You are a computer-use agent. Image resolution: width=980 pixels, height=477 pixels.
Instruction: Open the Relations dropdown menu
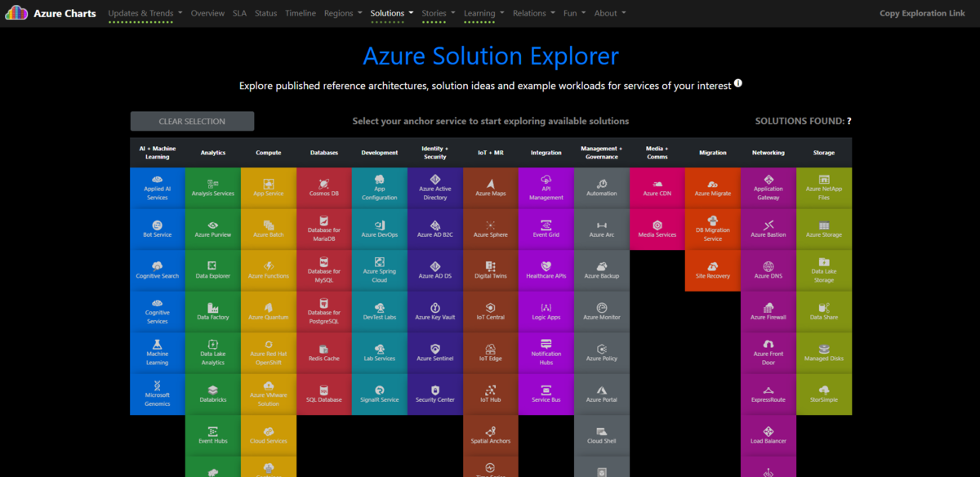[534, 13]
